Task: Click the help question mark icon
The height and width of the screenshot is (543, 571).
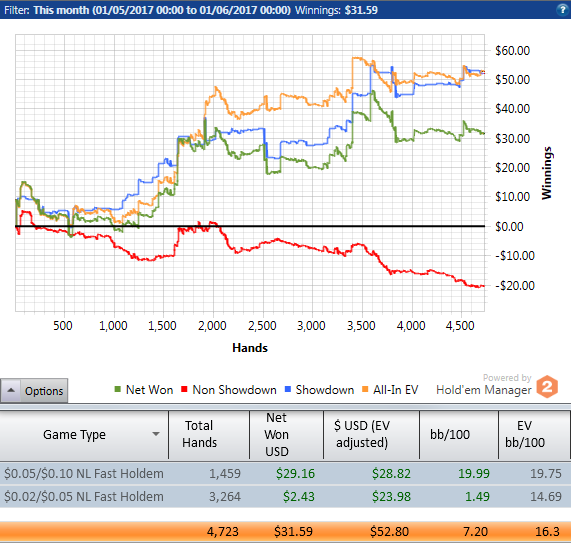Action: click(562, 10)
